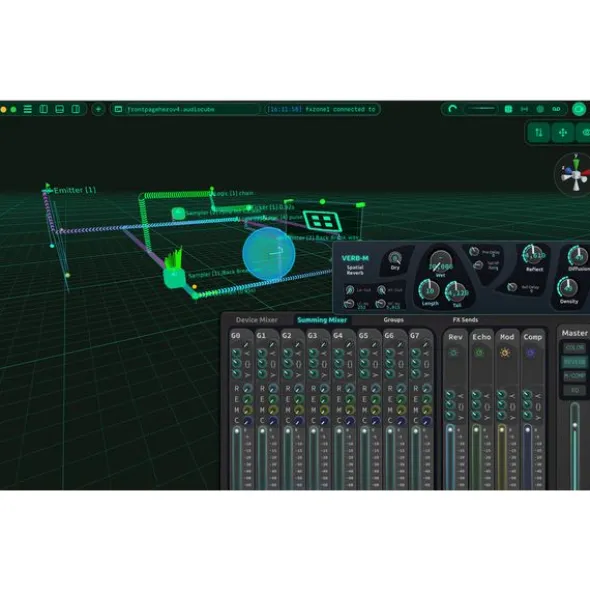Viewport: 590px width, 591px height.
Task: Click the loop link icon at the toolbar end
Action: coord(556,109)
